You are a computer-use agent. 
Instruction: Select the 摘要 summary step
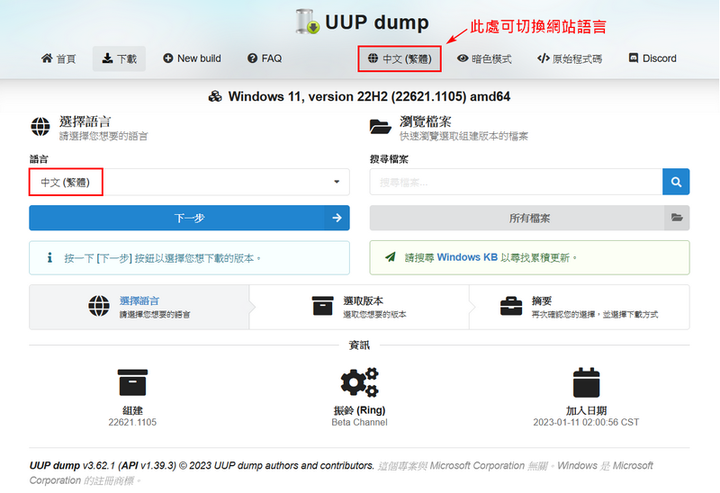pos(579,307)
